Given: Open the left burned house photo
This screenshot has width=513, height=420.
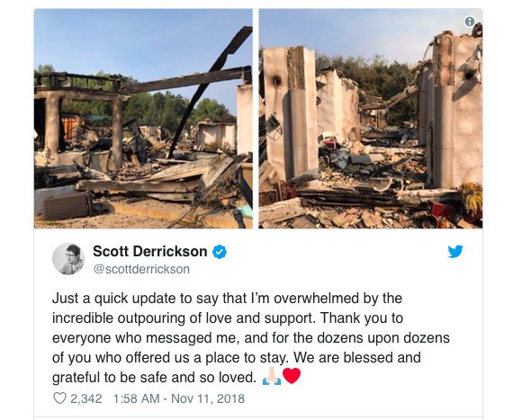Looking at the screenshot, I should tap(143, 119).
